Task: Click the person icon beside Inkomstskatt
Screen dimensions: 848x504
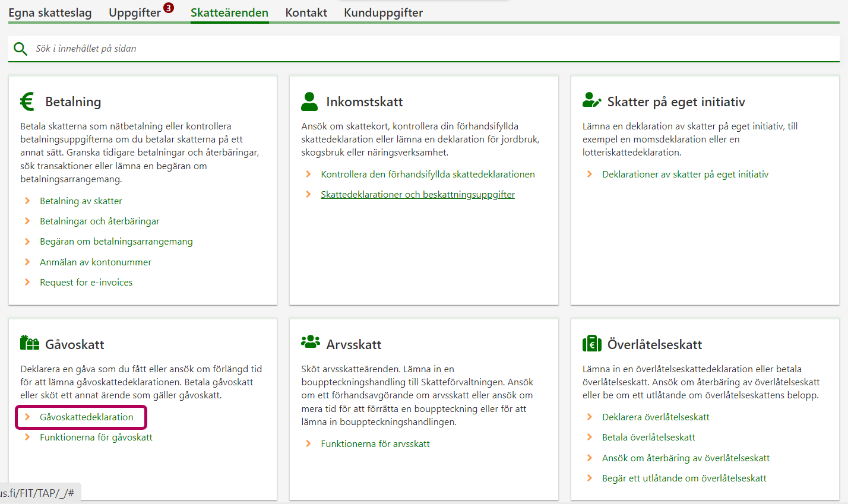Action: click(309, 102)
